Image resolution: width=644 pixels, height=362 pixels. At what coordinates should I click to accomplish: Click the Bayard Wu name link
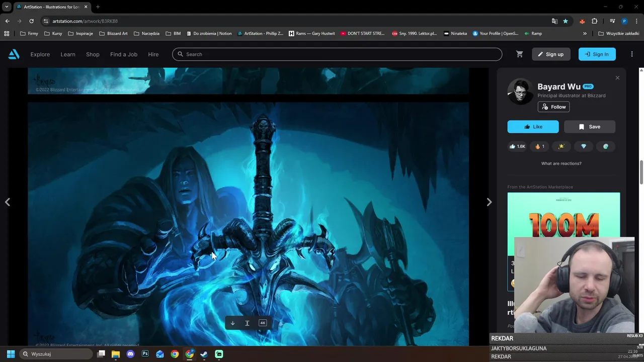pyautogui.click(x=559, y=86)
